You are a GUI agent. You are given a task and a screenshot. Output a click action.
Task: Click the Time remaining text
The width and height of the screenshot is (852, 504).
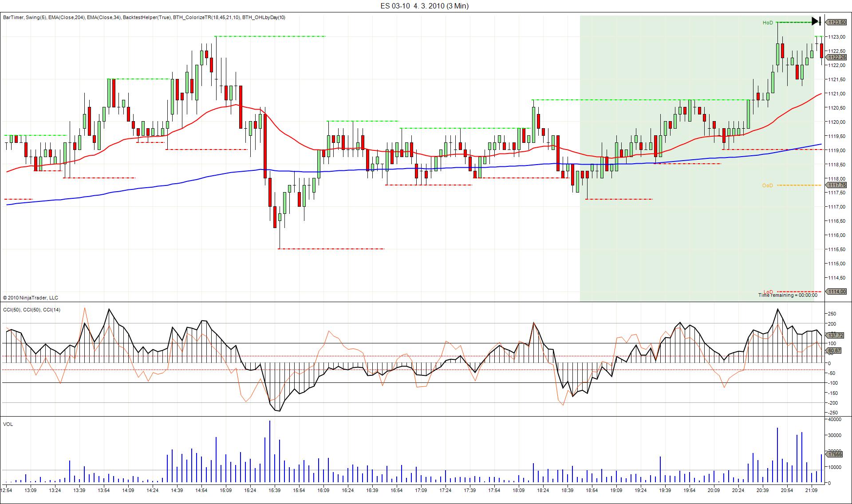(788, 295)
